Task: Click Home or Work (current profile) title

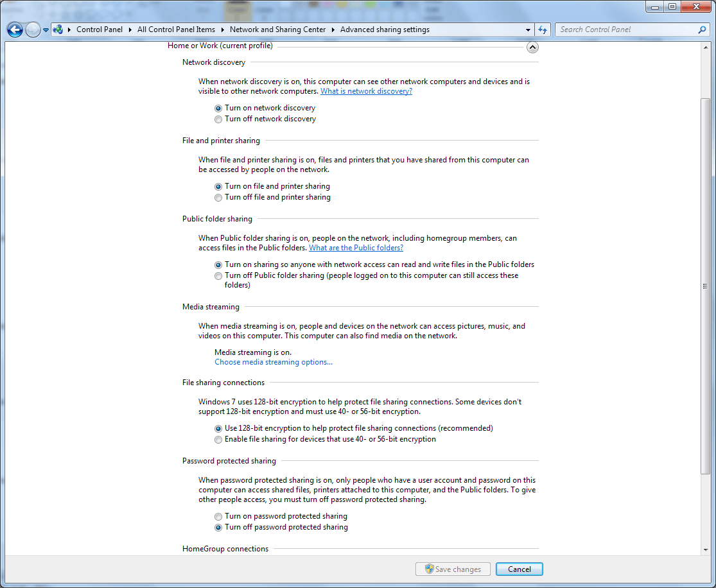Action: pyautogui.click(x=220, y=46)
